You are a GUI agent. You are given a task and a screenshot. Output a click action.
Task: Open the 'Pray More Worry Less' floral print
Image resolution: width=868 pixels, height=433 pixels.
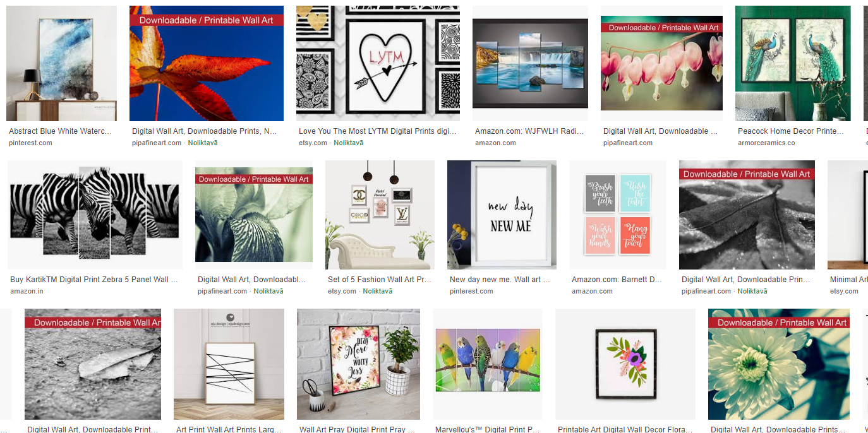click(358, 364)
